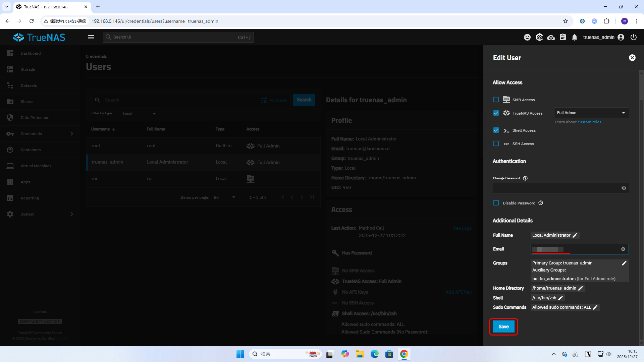
Task: Open the jobs clipboard icon
Action: (563, 37)
